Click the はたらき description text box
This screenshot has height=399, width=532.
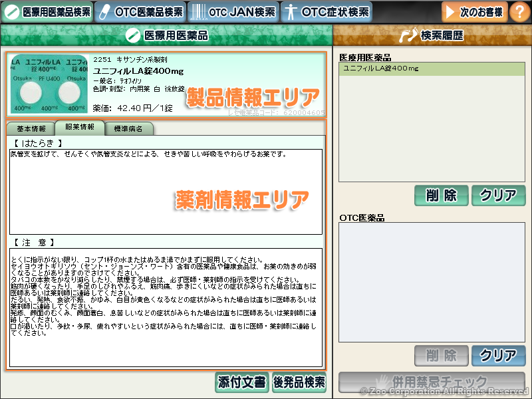(x=166, y=192)
